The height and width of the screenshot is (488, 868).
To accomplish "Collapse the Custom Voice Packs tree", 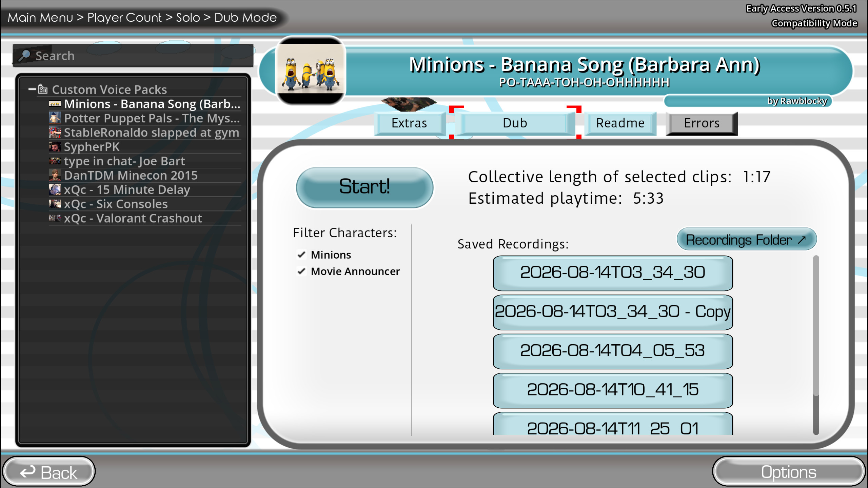I will [32, 89].
